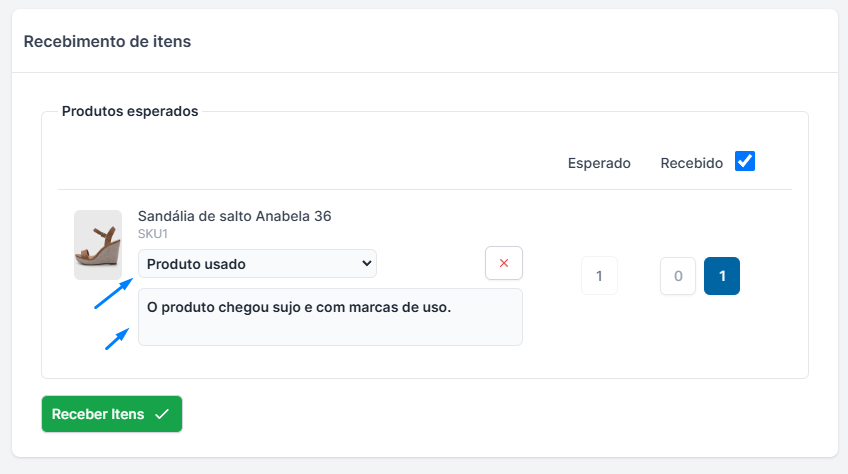Click the Esperado column header

pyautogui.click(x=599, y=163)
